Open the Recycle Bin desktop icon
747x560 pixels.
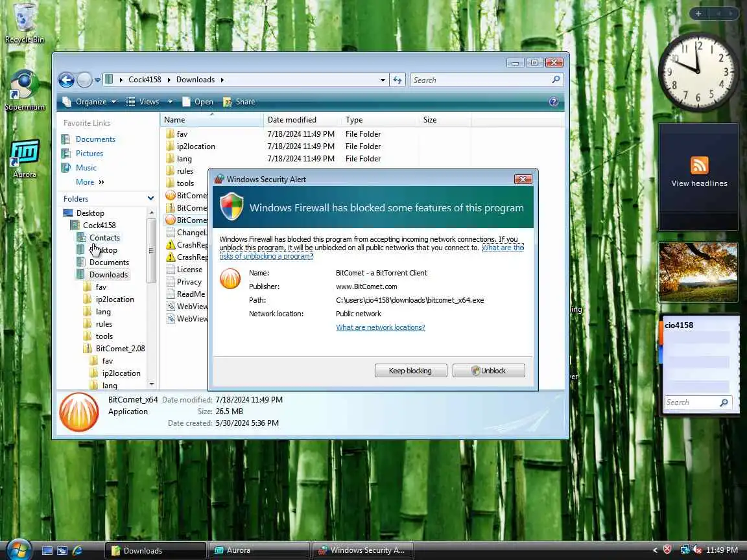click(24, 23)
